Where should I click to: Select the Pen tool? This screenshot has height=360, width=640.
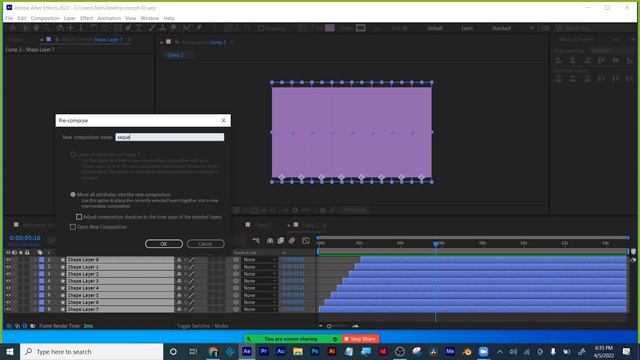click(x=128, y=28)
